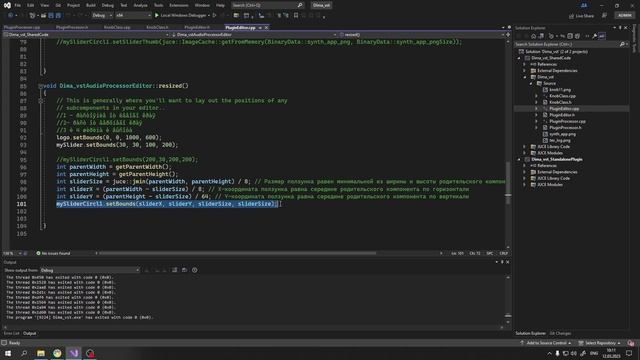
Task: Select PluginProcessor.h in Solution Explorer
Action: pyautogui.click(x=565, y=128)
